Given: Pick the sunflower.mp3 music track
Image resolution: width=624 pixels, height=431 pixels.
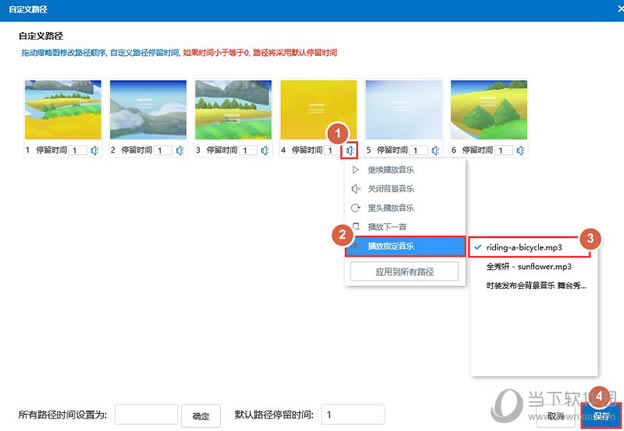Looking at the screenshot, I should coord(530,266).
